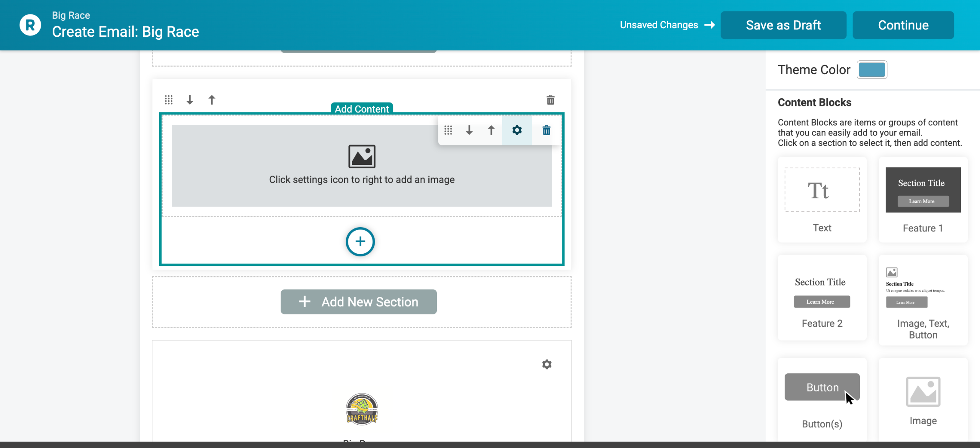Delete the image block with trash icon
The width and height of the screenshot is (980, 448).
[546, 130]
